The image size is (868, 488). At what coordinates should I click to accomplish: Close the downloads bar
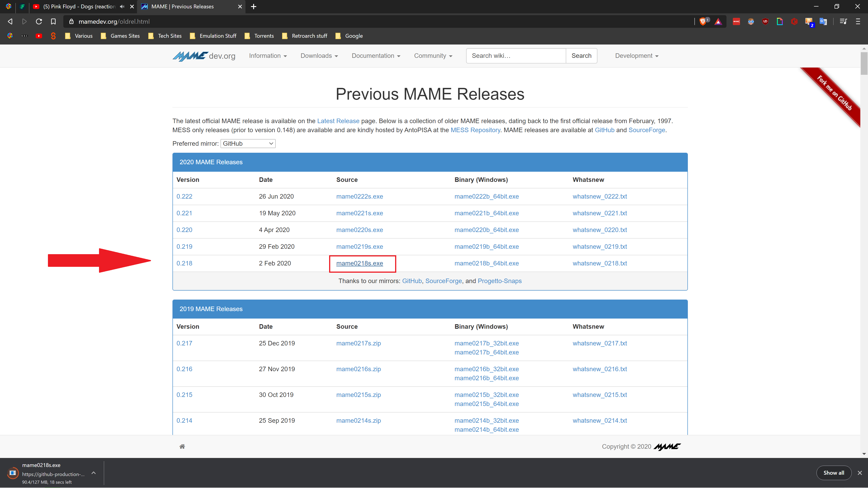tap(860, 473)
